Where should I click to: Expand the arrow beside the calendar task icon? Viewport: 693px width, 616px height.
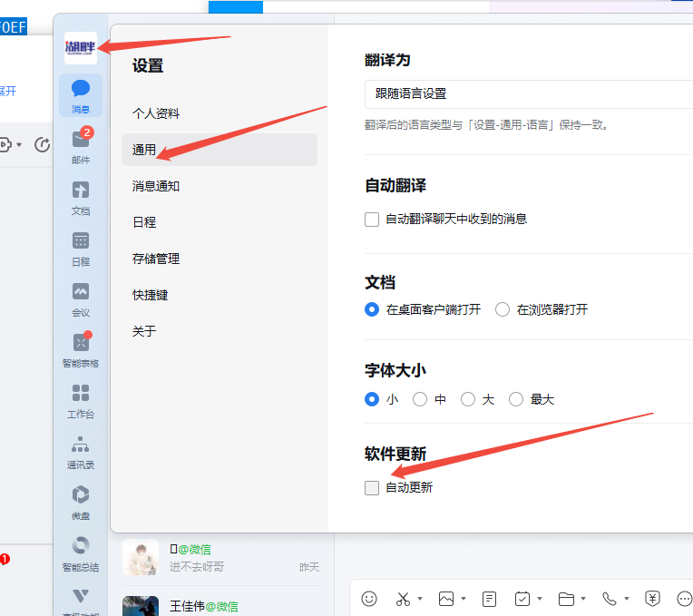pos(540,599)
